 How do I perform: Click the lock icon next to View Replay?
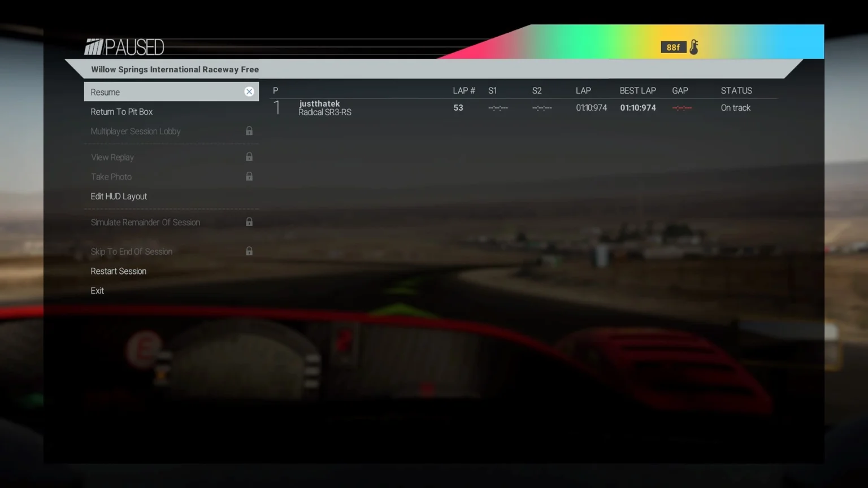pyautogui.click(x=249, y=157)
